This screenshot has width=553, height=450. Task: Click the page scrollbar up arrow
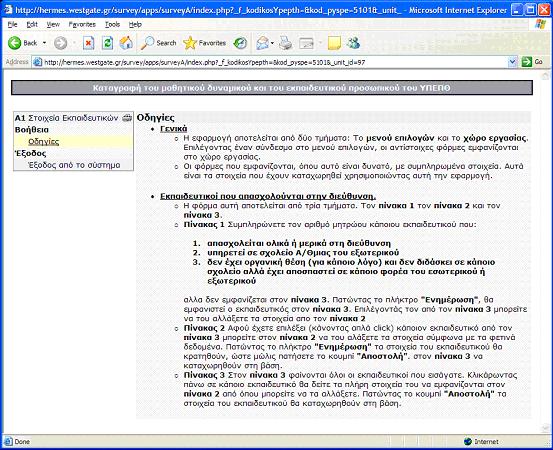pyautogui.click(x=545, y=75)
